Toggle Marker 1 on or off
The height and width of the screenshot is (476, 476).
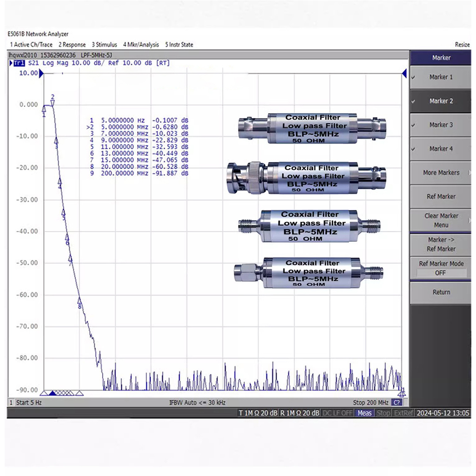[x=441, y=77]
